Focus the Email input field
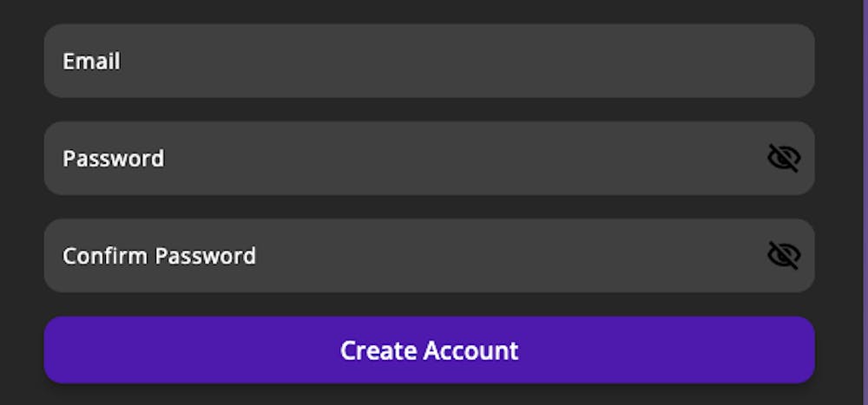 coord(429,62)
